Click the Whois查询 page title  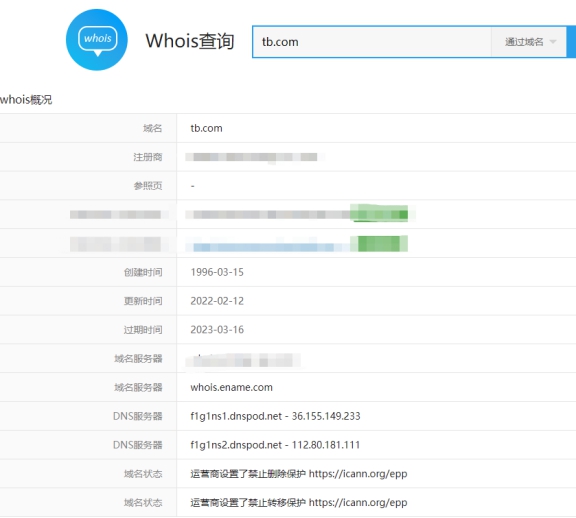click(190, 41)
